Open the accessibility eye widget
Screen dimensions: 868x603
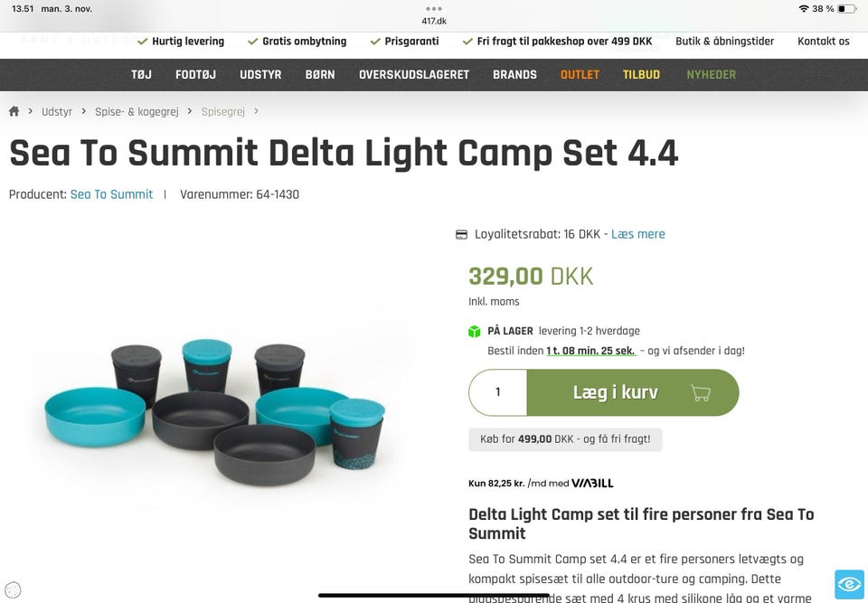coord(849,584)
